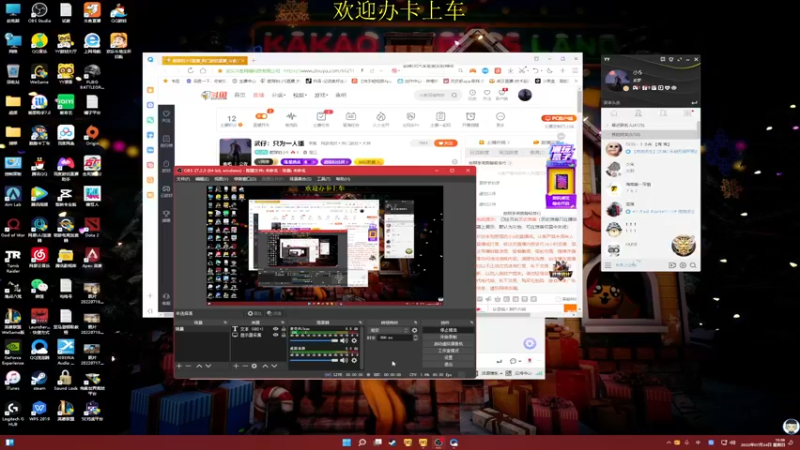Go to browser home page icon
800x450 pixels.
pos(203,70)
